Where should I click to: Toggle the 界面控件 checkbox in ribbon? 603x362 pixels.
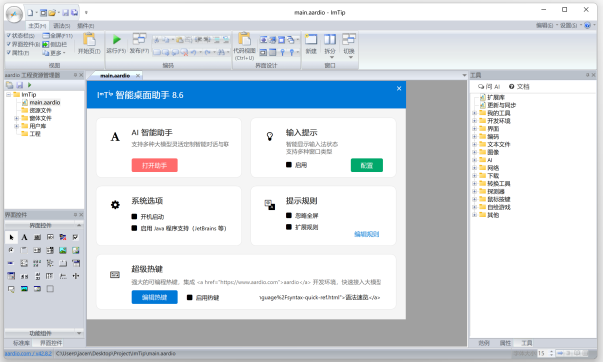8,44
